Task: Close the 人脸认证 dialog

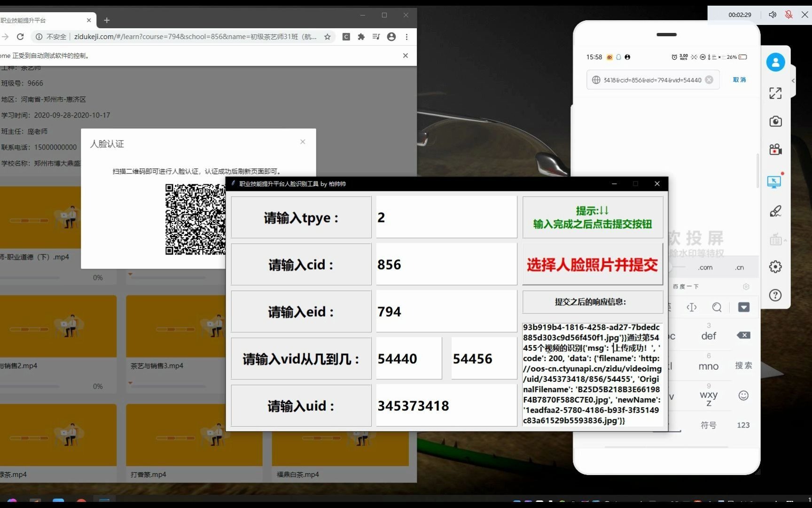Action: coord(303,142)
